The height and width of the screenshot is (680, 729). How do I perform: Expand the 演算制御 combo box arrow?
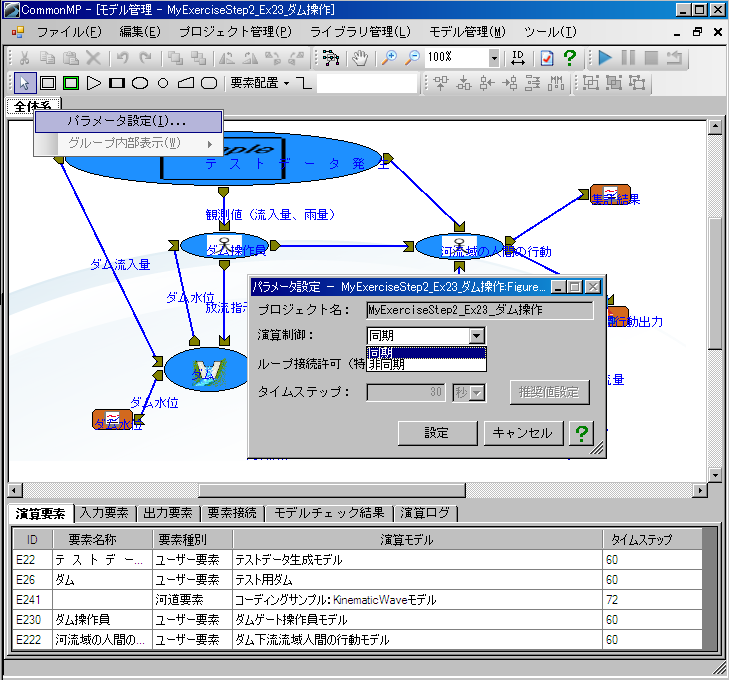point(476,336)
